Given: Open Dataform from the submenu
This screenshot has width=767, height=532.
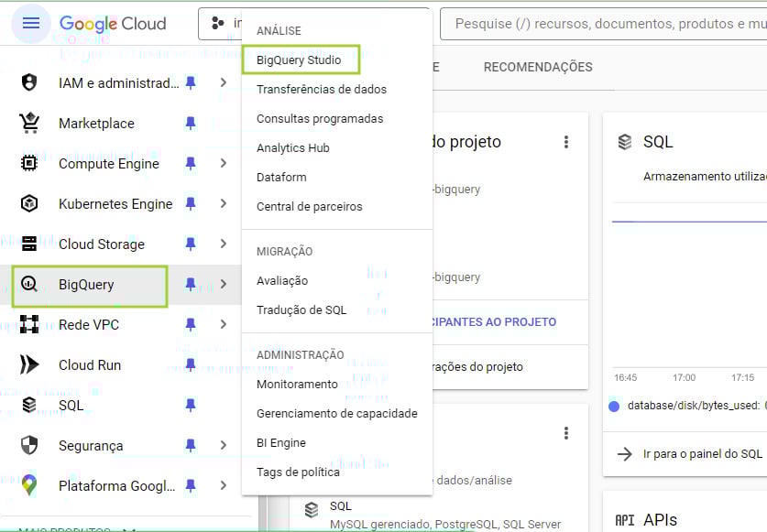Looking at the screenshot, I should pos(281,178).
